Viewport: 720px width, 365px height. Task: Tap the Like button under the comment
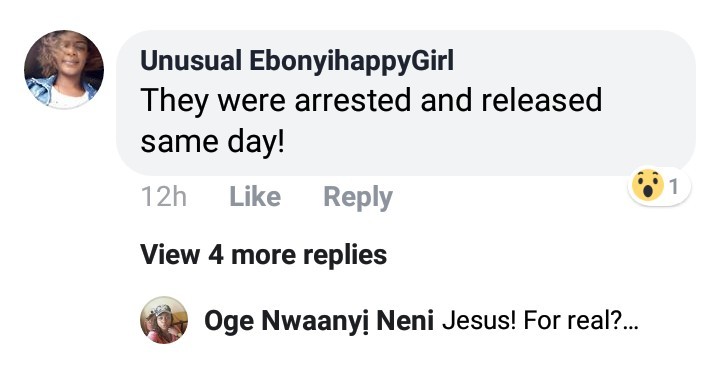coord(255,197)
